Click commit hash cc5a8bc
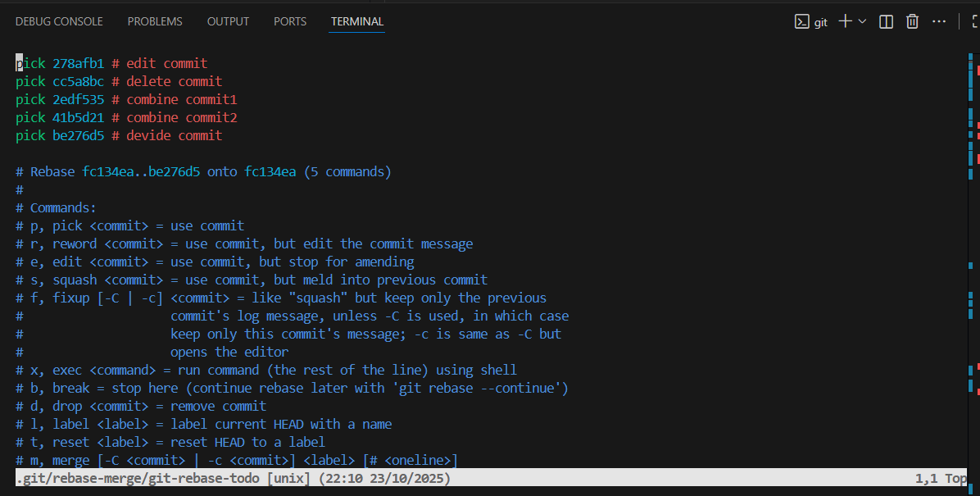Image resolution: width=980 pixels, height=496 pixels. pyautogui.click(x=78, y=81)
